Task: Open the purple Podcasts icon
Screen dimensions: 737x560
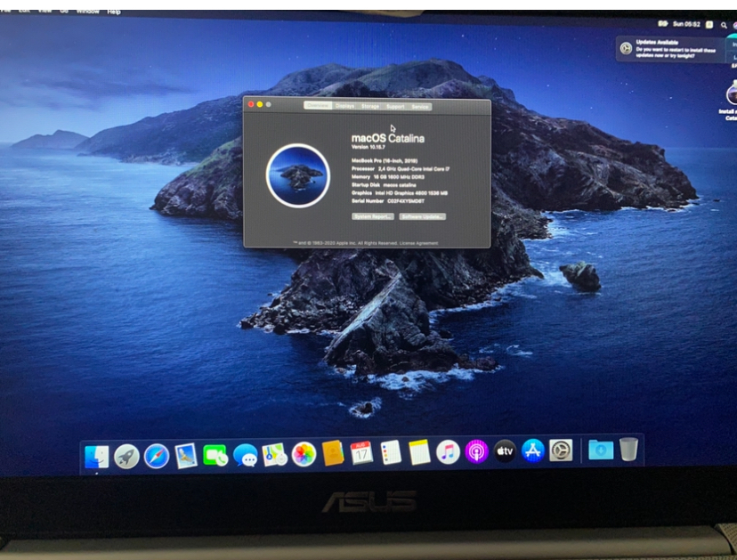Action: pos(476,452)
